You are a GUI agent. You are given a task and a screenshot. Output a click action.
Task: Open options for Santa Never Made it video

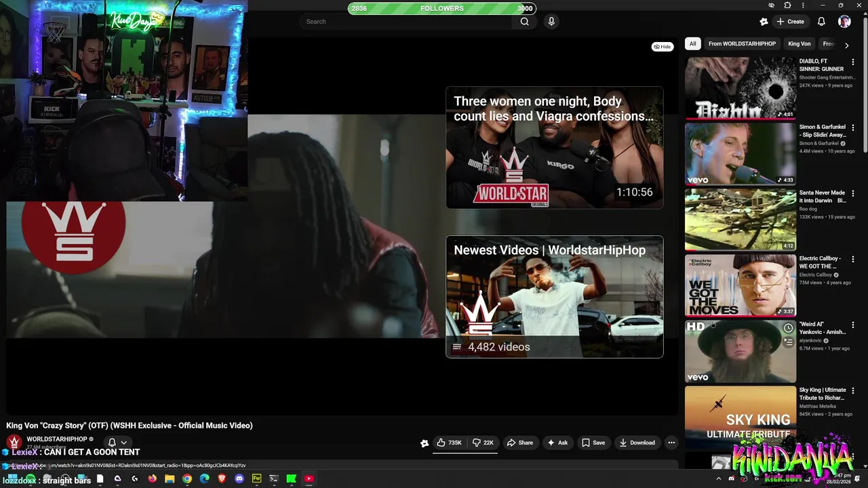coord(853,193)
